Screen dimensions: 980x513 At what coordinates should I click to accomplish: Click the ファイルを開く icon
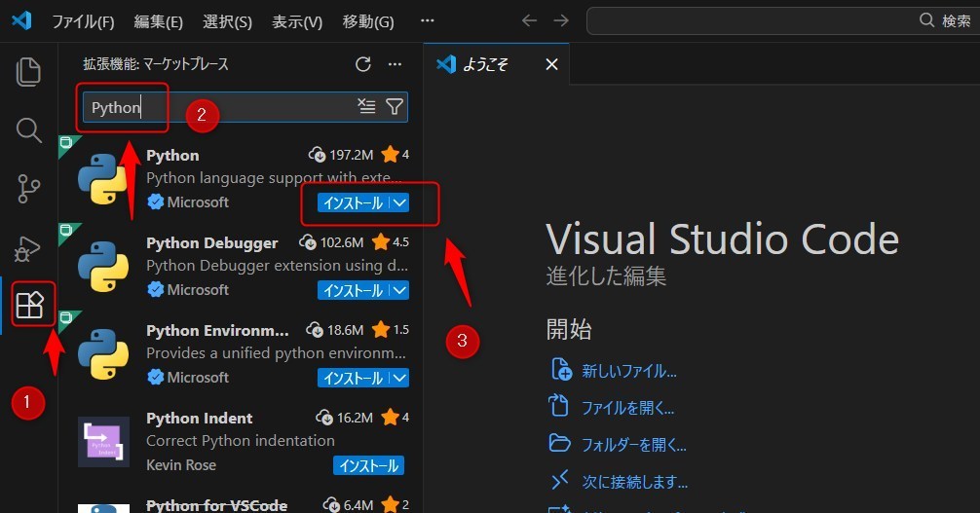pos(558,406)
